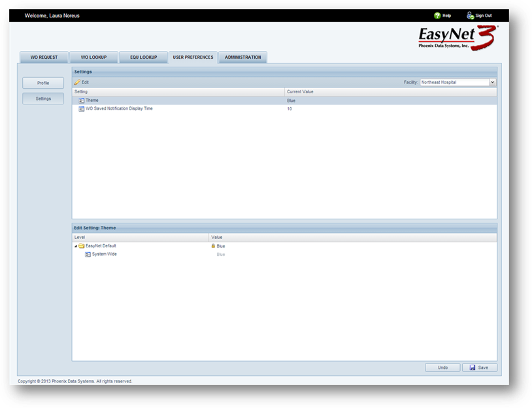
Task: Click the Help question mark icon
Action: [437, 16]
